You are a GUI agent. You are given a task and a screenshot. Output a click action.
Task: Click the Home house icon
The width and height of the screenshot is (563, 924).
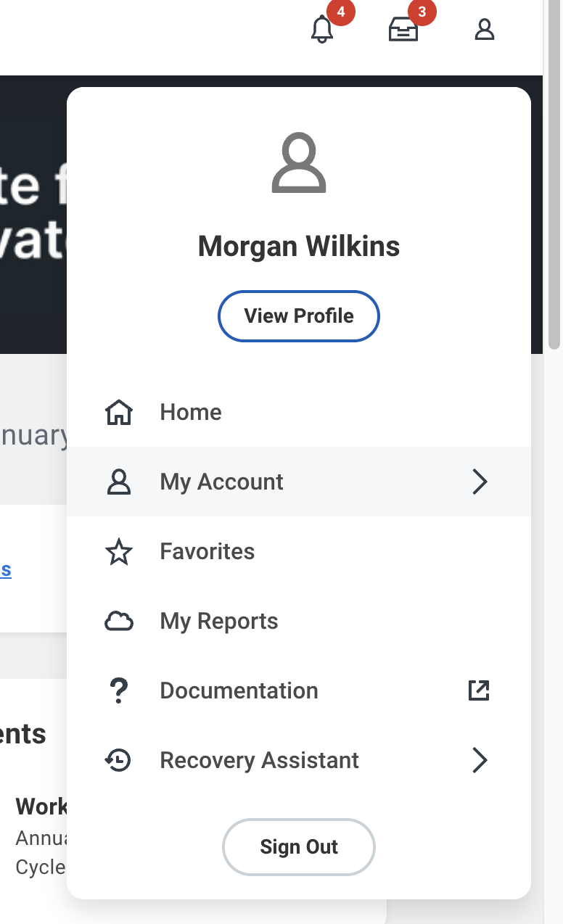pyautogui.click(x=119, y=413)
